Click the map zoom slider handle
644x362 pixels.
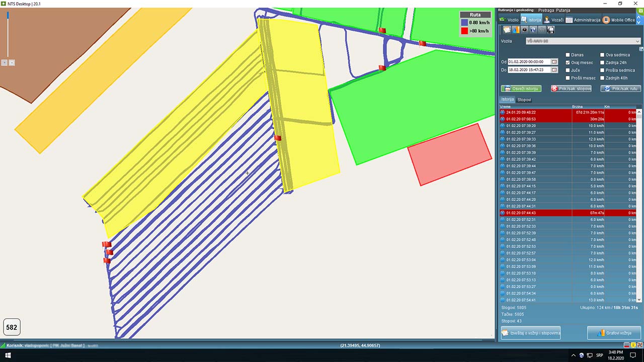(8, 15)
